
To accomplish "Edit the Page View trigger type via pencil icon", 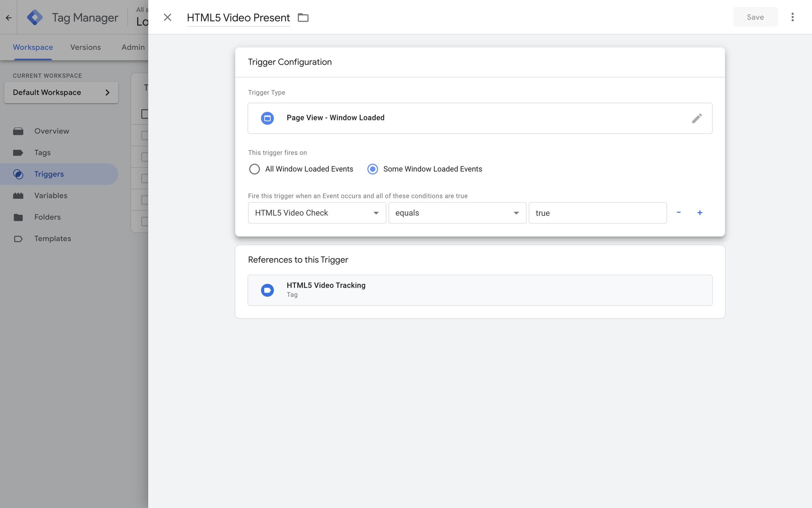I will pyautogui.click(x=697, y=118).
